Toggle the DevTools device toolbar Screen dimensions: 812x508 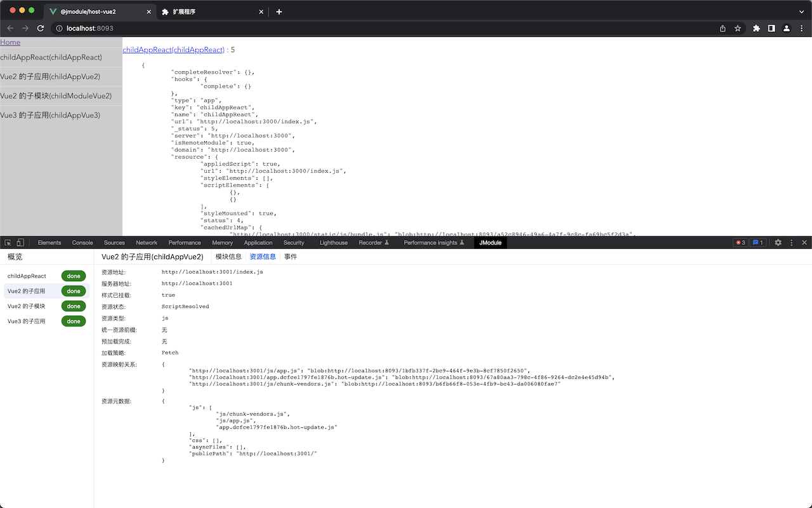(20, 243)
